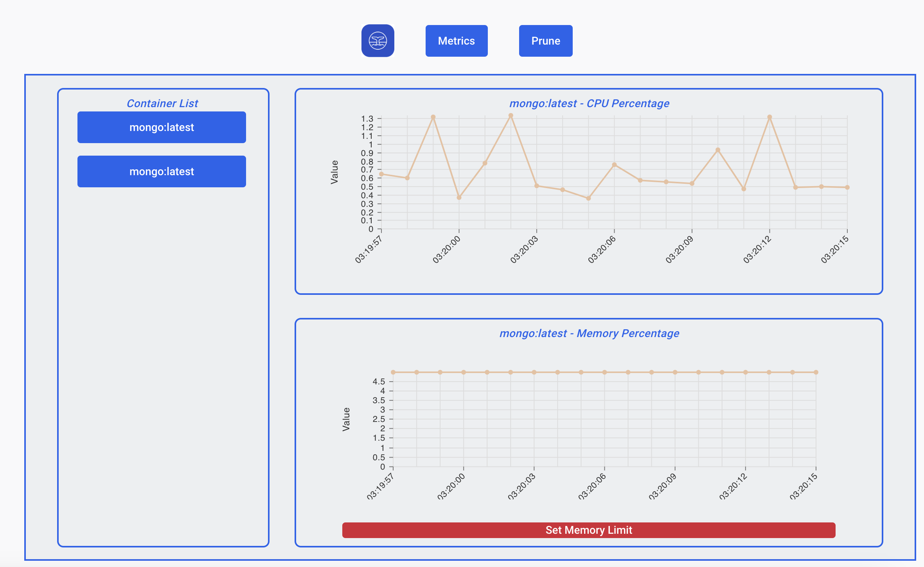The height and width of the screenshot is (567, 924).
Task: Click the CPU Percentage chart title
Action: pyautogui.click(x=589, y=103)
